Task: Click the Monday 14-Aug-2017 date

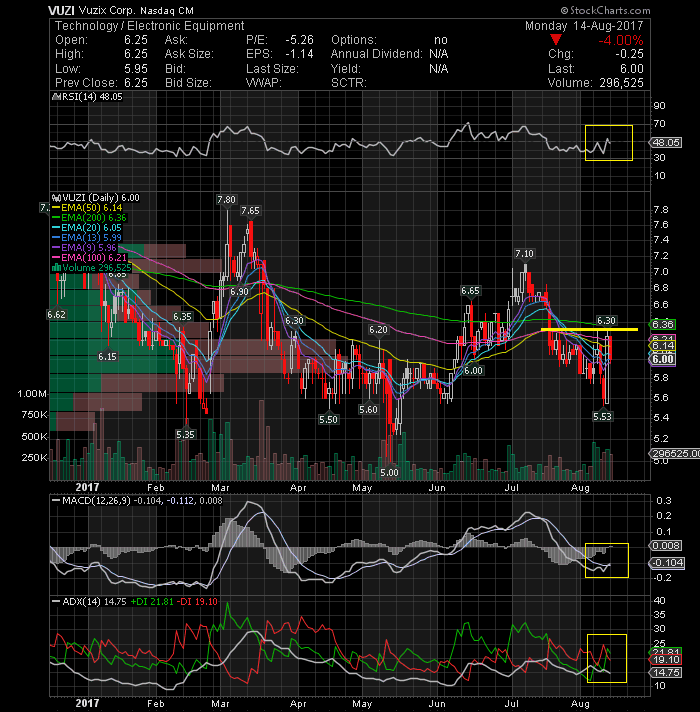Action: click(584, 26)
